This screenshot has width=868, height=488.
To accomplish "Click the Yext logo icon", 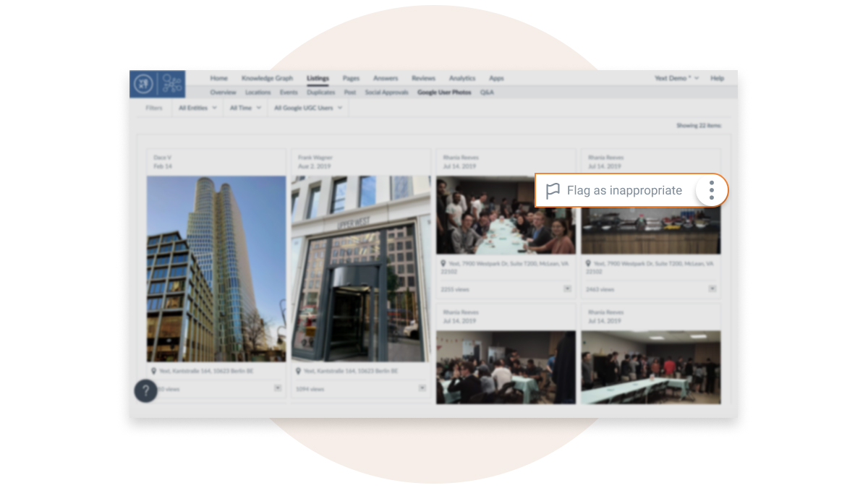I will pyautogui.click(x=143, y=84).
